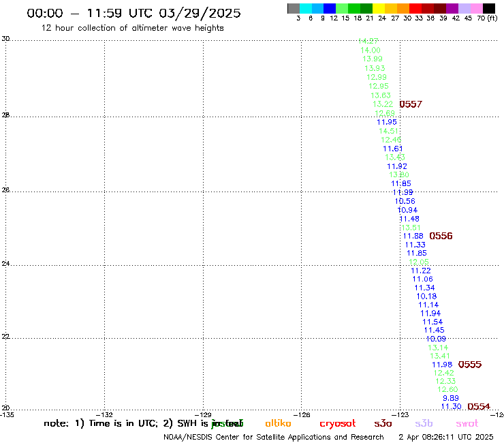The image size is (504, 443).
Task: Click the 11.61 blue wave height
Action: pyautogui.click(x=393, y=149)
